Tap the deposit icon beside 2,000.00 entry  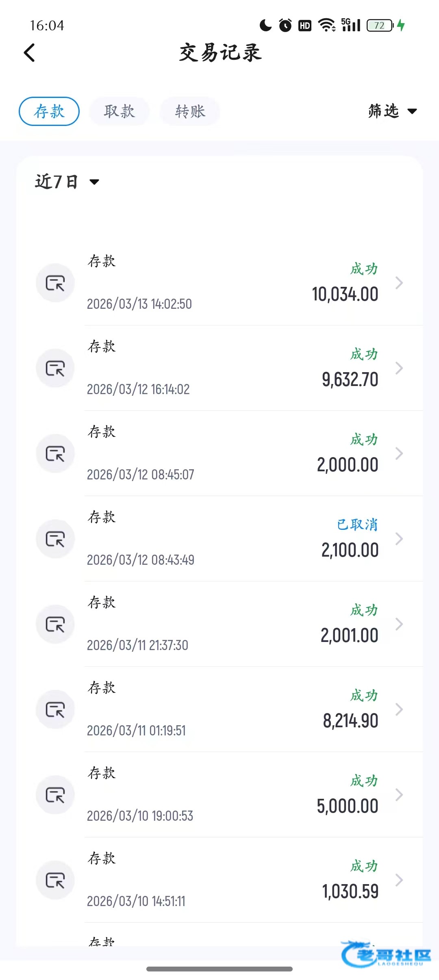[55, 453]
